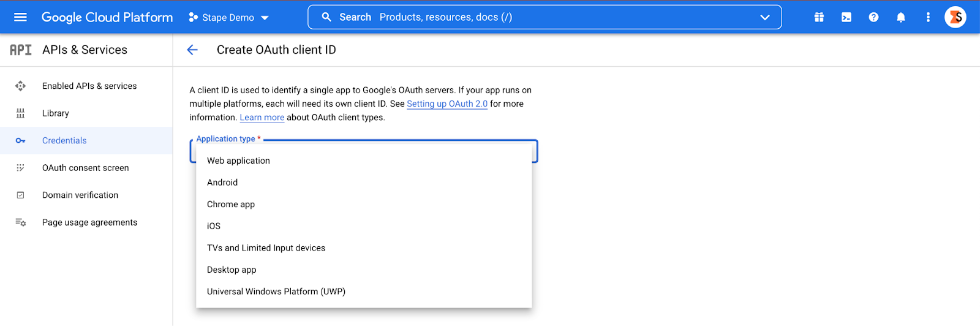Click the APIs & Services heading

coord(85,50)
